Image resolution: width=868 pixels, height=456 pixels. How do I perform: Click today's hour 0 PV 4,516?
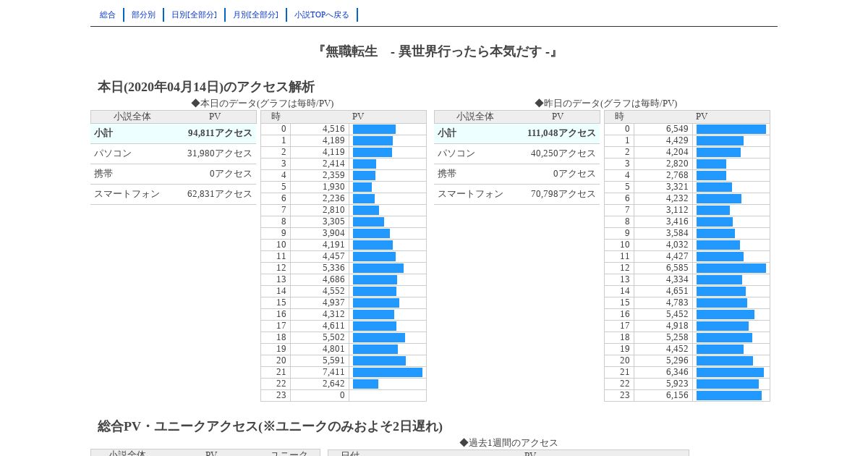333,129
